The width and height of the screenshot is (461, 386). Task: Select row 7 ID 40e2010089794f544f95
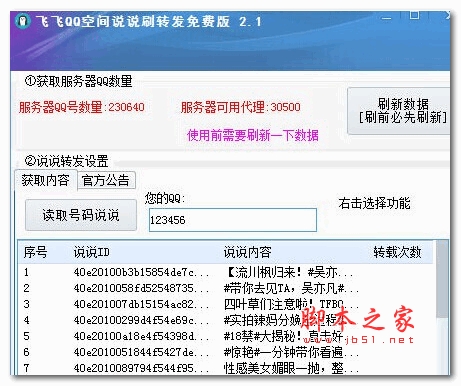click(141, 368)
